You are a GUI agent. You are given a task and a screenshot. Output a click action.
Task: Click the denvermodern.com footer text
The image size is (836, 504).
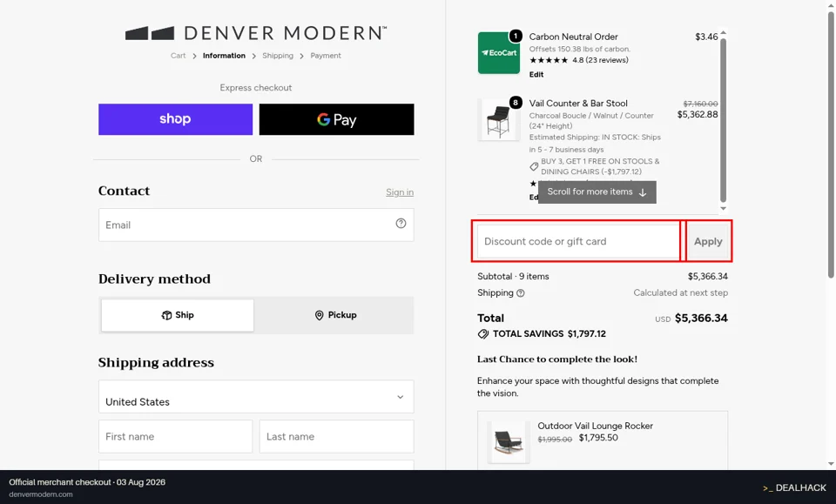tap(41, 494)
